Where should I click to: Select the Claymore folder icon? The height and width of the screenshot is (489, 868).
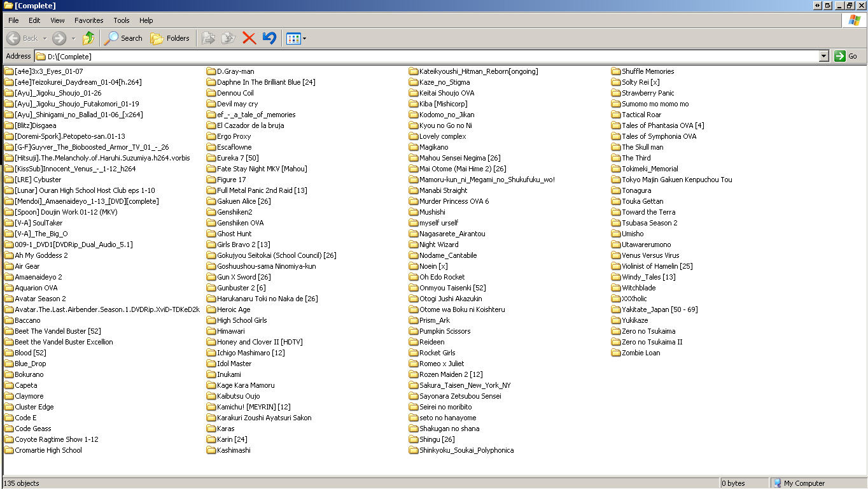tap(9, 396)
